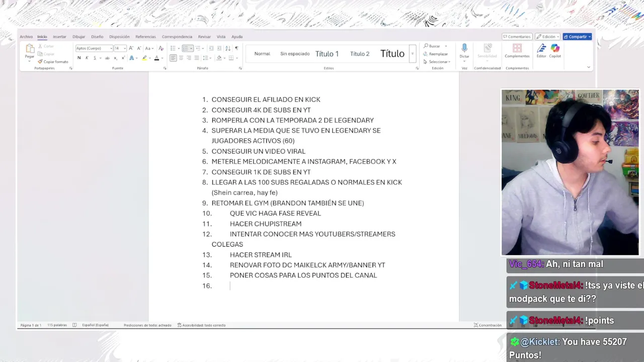Click Accesibilidad: todo correcto status
Image resolution: width=644 pixels, height=362 pixels.
point(202,325)
